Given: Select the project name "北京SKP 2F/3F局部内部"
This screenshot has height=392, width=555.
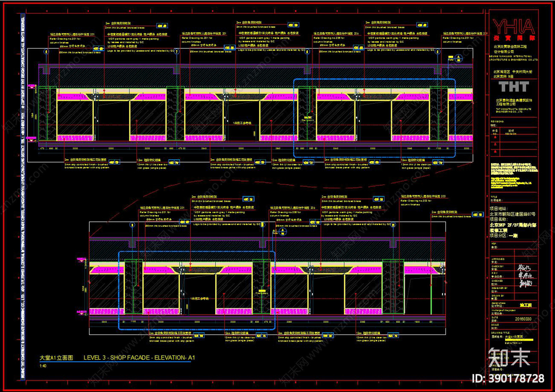Looking at the screenshot, I should point(513,225).
